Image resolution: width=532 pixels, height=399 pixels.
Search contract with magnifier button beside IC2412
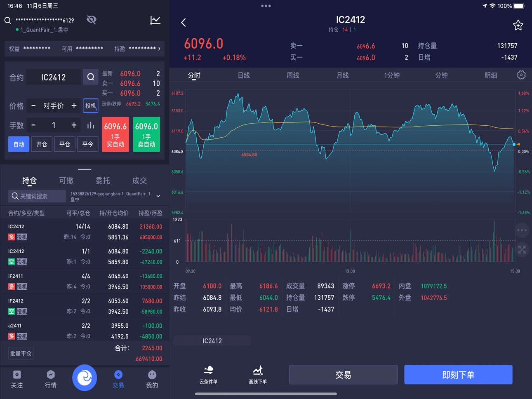coord(91,77)
